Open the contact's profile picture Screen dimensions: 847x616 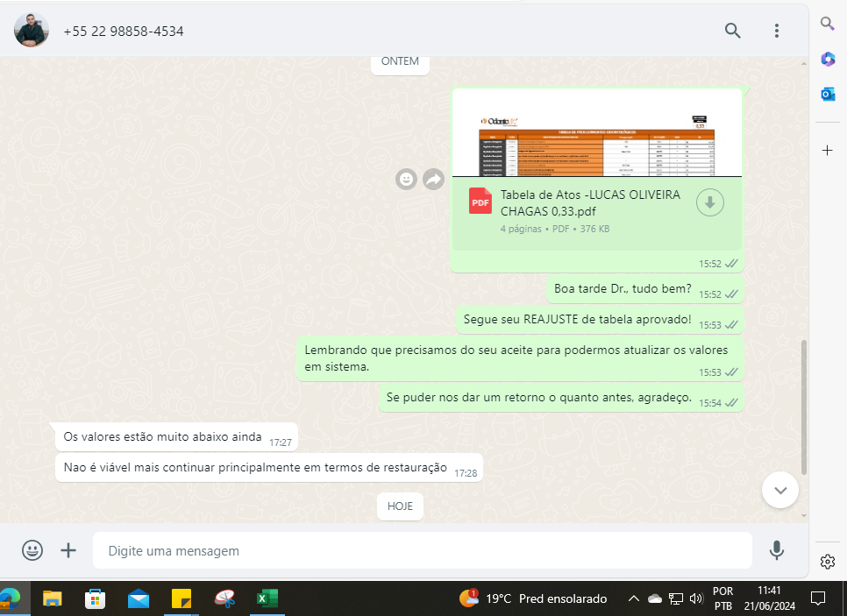pyautogui.click(x=32, y=31)
